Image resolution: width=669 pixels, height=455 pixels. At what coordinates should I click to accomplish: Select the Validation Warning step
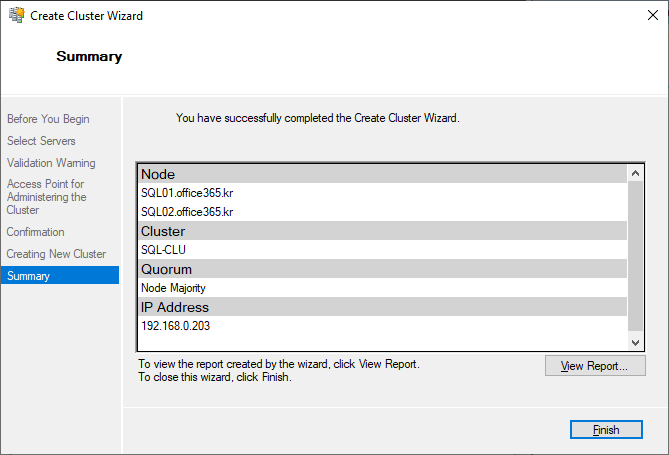click(x=51, y=163)
